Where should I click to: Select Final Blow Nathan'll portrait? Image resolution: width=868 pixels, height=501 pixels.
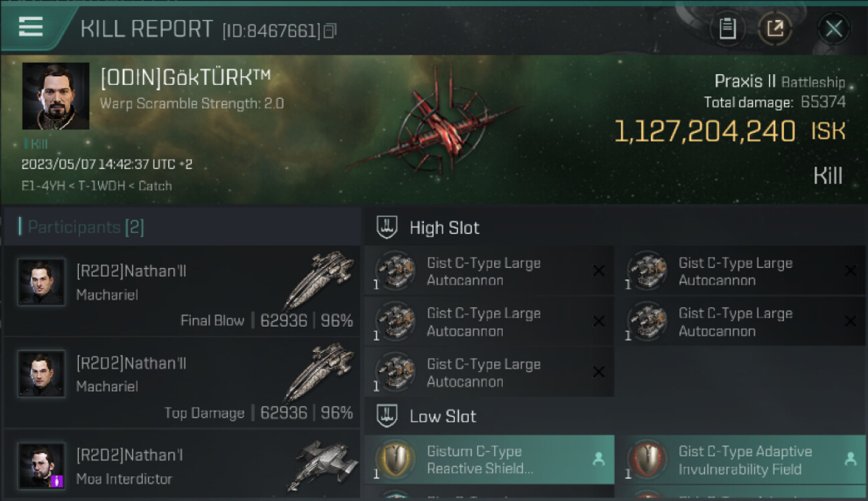[41, 283]
